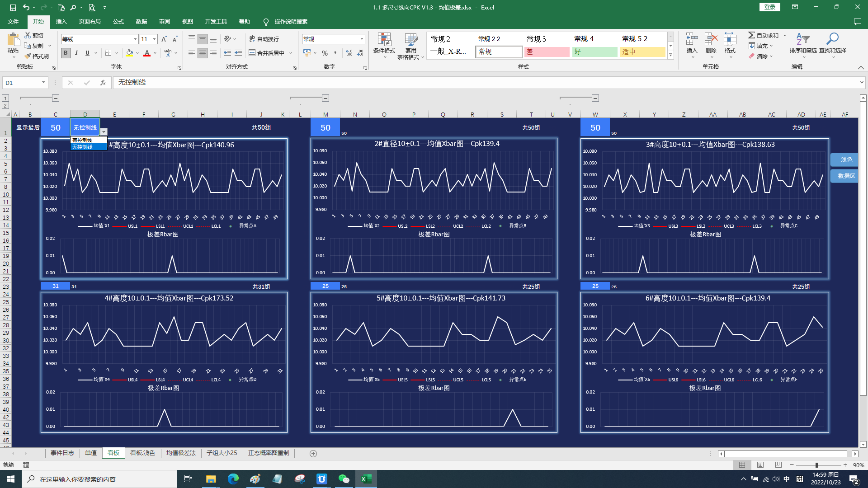Viewport: 868px width, 488px height.
Task: Open Microsoft Edge from the taskbar
Action: [233, 479]
